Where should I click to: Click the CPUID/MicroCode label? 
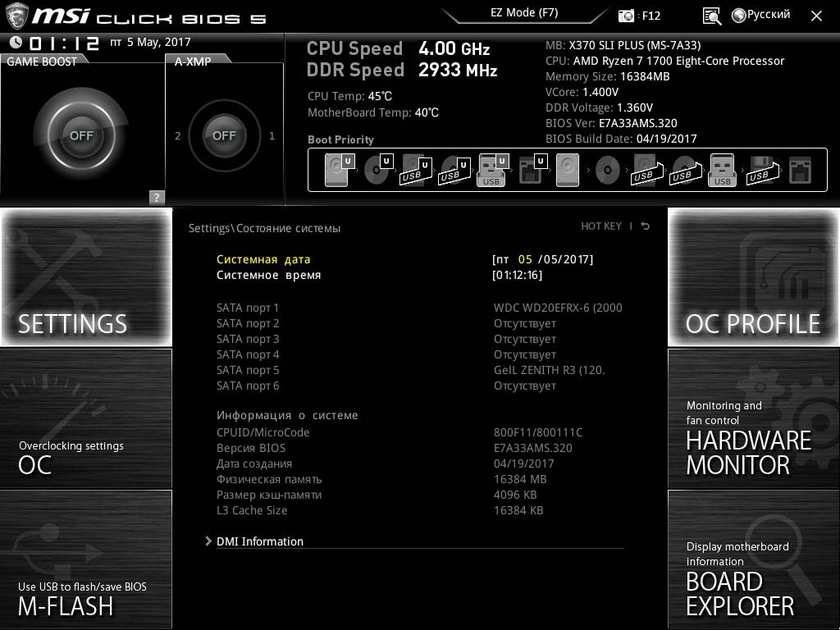[x=263, y=432]
